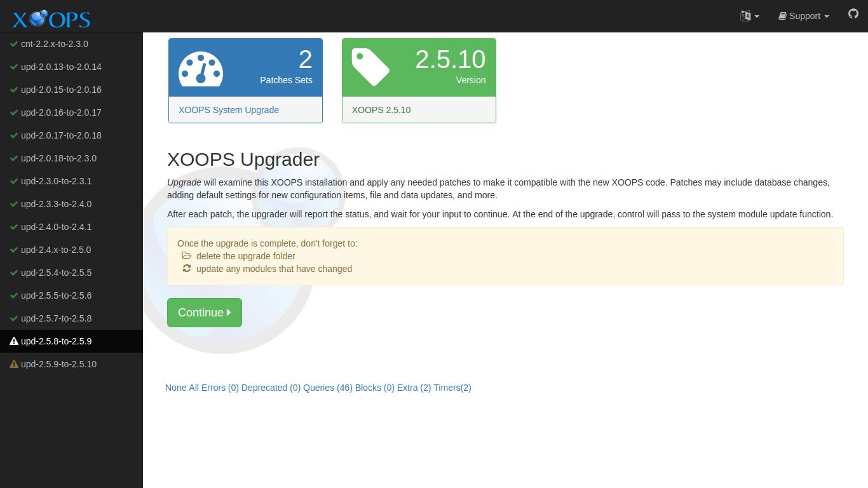This screenshot has height=488, width=868.
Task: Click the Continue button
Action: (204, 312)
